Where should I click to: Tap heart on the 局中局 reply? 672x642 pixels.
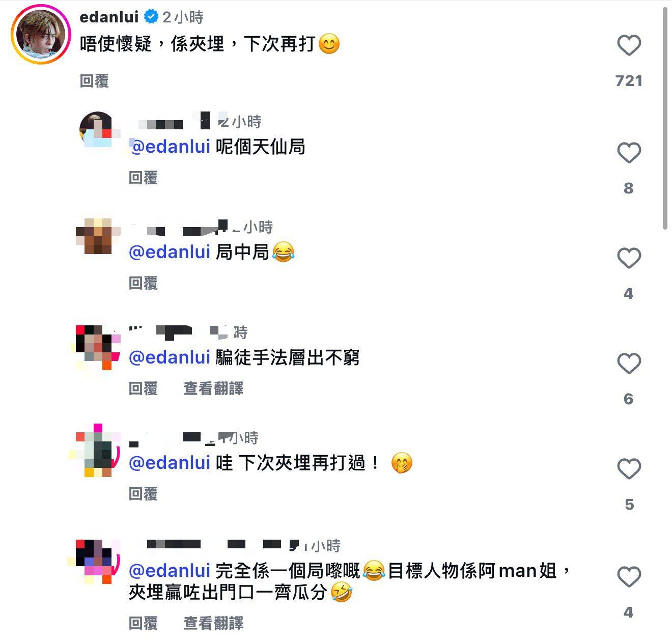pos(629,258)
